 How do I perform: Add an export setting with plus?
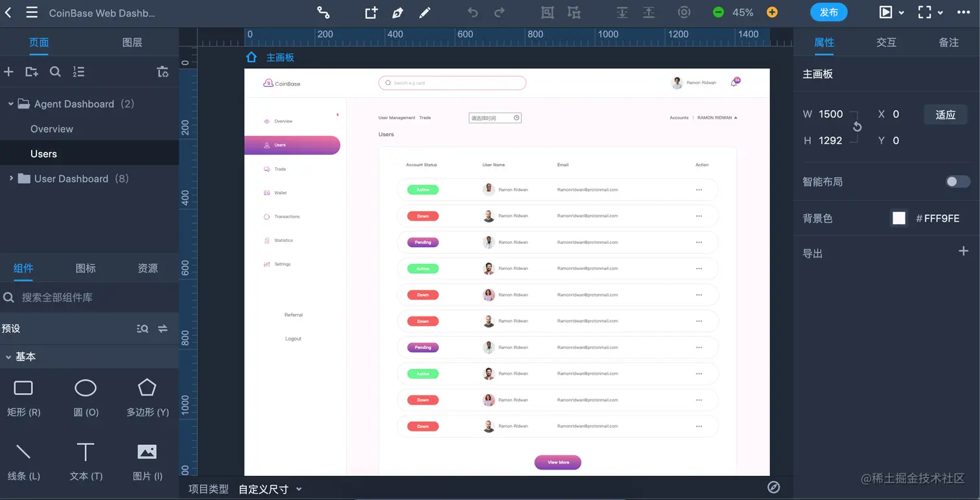[x=963, y=251]
